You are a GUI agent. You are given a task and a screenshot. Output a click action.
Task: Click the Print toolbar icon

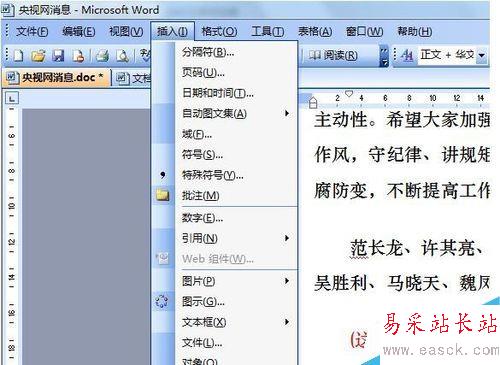pyautogui.click(x=103, y=56)
